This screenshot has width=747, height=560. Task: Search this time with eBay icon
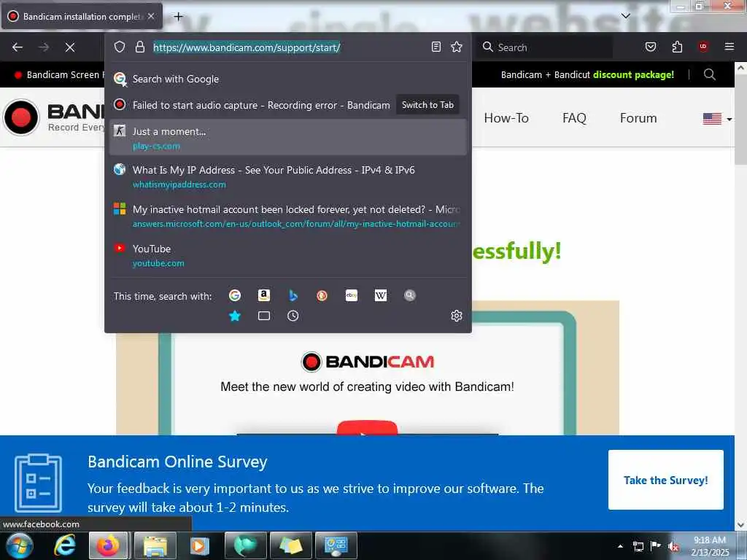coord(352,295)
